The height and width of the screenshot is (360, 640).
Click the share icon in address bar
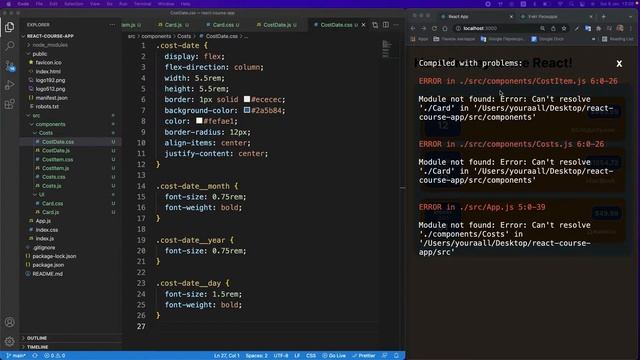(x=553, y=29)
